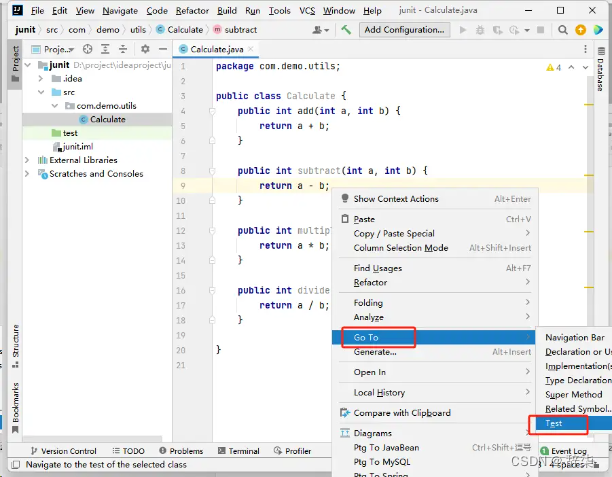Click Navigation Bar in Go To submenu
Viewport: 612px width, 477px height.
tap(574, 337)
